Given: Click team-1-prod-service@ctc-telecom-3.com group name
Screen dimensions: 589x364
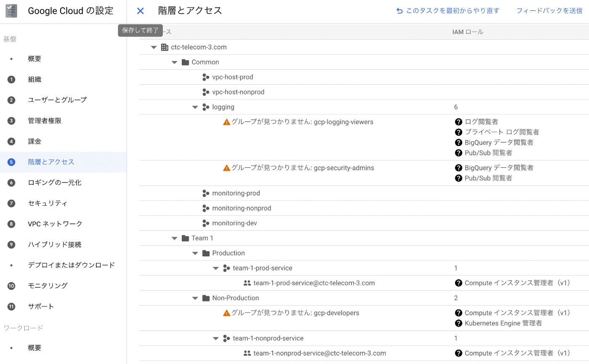Looking at the screenshot, I should pos(314,283).
